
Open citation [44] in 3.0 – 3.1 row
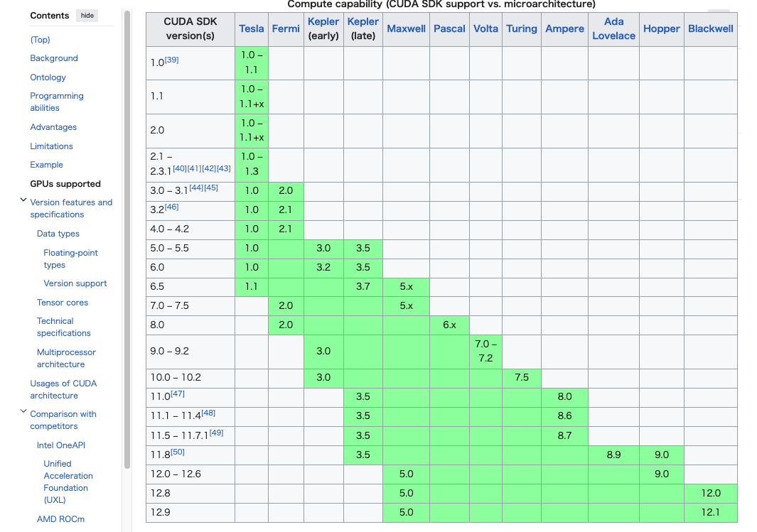(196, 188)
